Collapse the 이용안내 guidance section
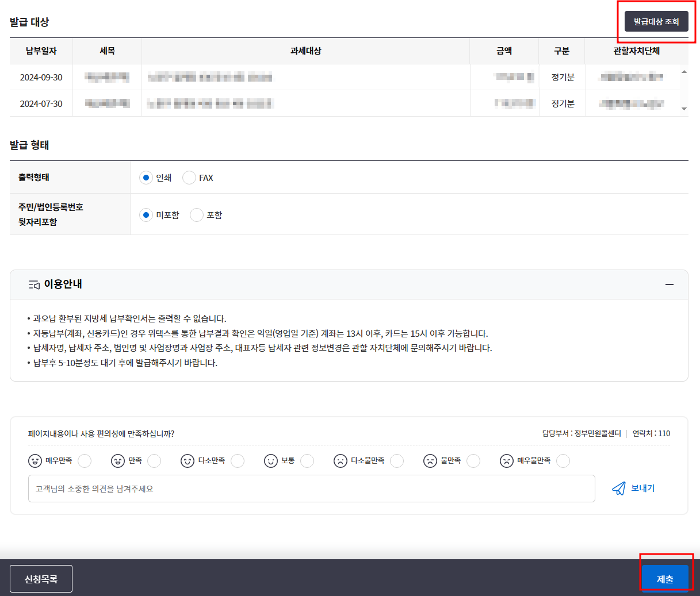Image resolution: width=700 pixels, height=596 pixels. [x=669, y=284]
